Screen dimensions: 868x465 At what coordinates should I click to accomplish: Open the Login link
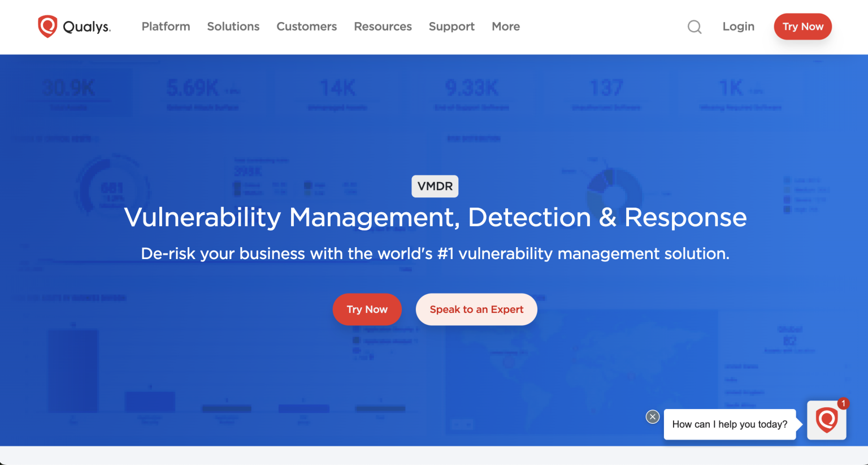(x=738, y=26)
